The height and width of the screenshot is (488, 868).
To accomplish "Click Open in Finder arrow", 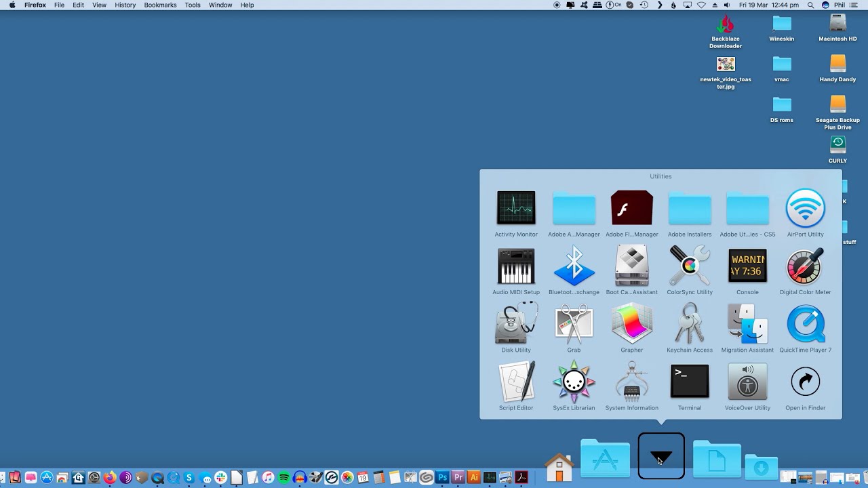I will pos(806,382).
